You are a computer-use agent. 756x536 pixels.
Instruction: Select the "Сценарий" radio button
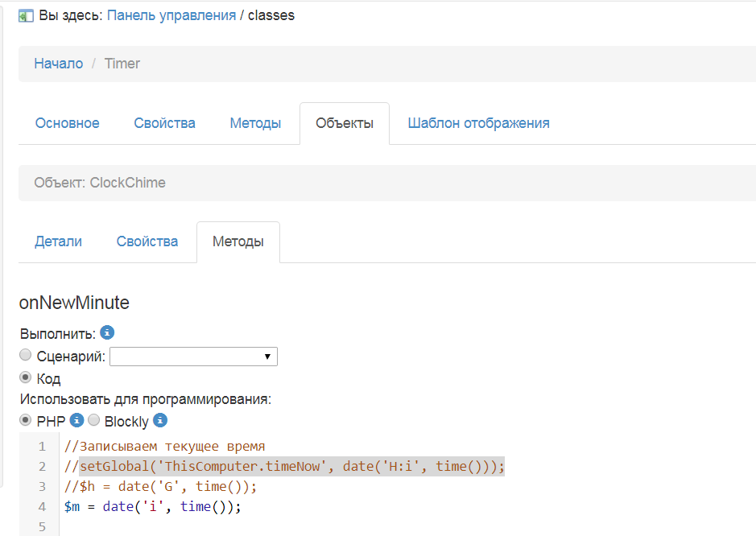pyautogui.click(x=26, y=355)
